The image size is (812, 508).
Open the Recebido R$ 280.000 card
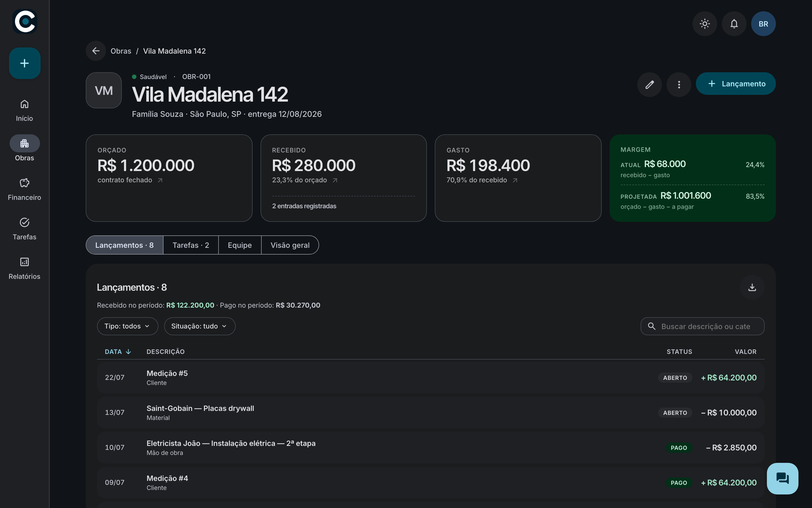[x=344, y=178]
